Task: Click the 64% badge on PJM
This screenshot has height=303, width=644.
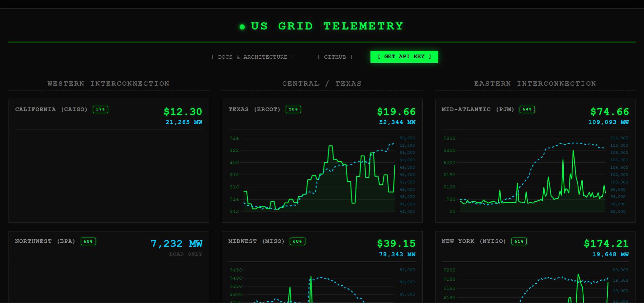Action: coord(527,109)
